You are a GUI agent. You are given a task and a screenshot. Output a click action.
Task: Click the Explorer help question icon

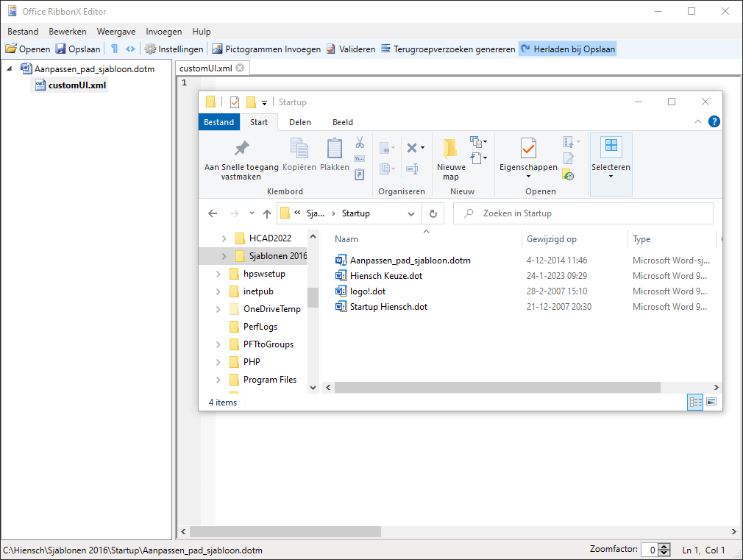pyautogui.click(x=714, y=121)
